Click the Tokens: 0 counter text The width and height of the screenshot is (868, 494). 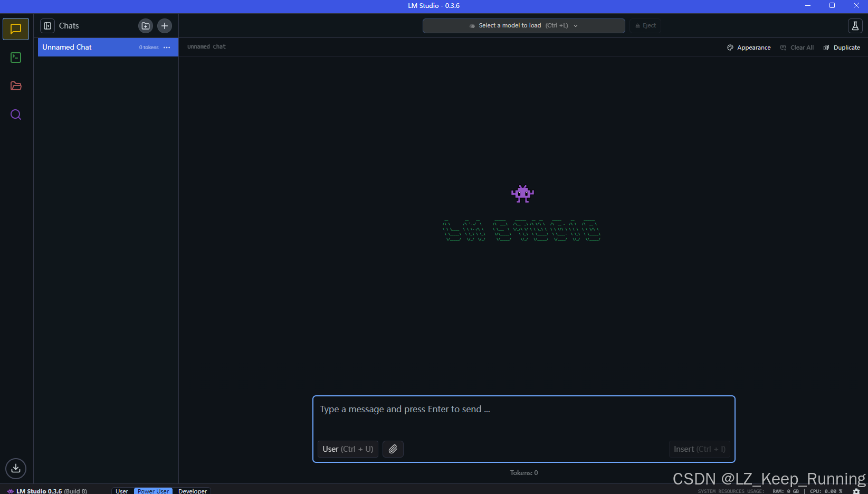[x=524, y=473]
